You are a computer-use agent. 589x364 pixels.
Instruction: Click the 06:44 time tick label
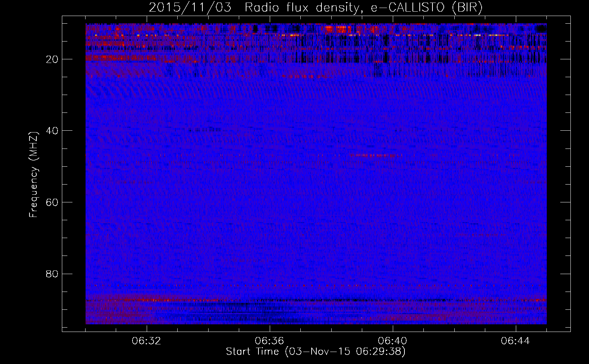tap(515, 341)
